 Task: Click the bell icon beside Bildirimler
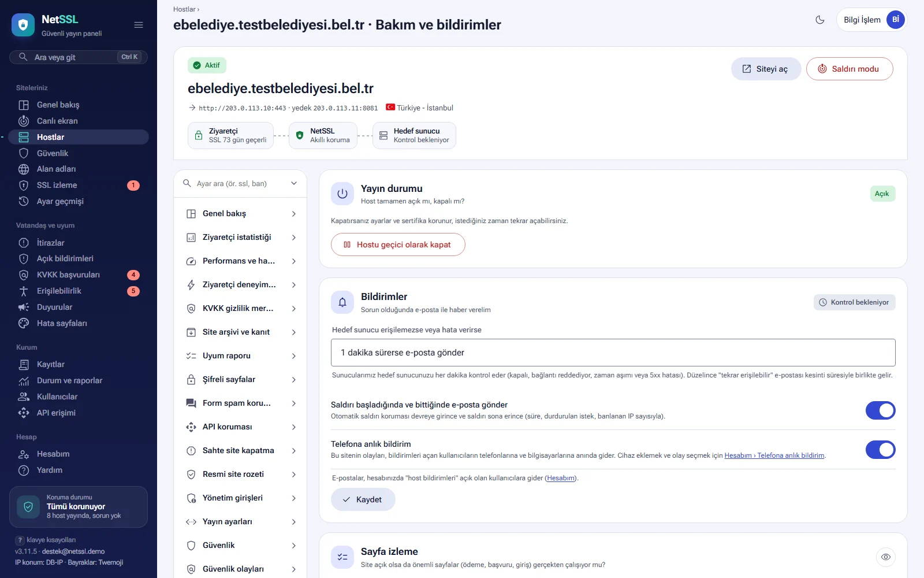pyautogui.click(x=342, y=302)
